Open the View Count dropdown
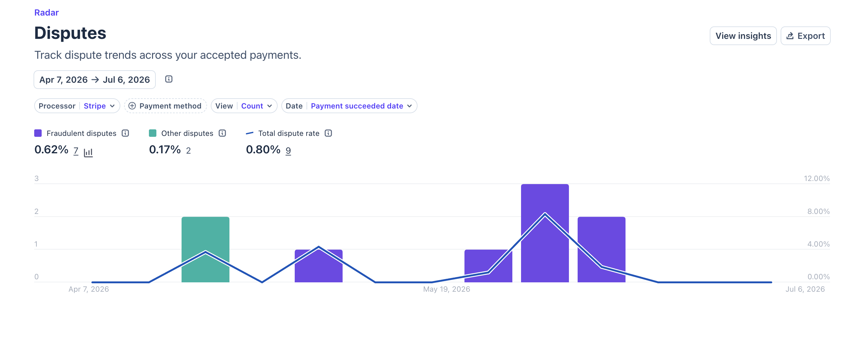Viewport: 868px width, 352px height. click(244, 106)
